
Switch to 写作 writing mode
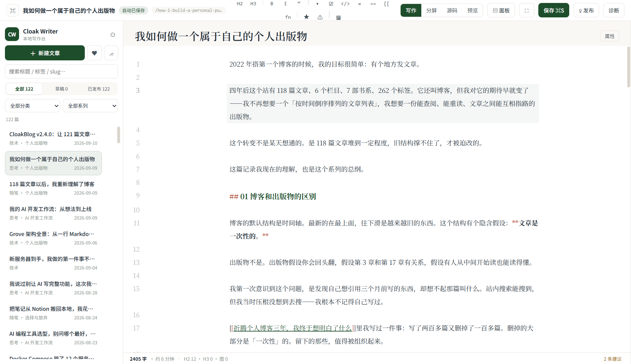tap(411, 11)
